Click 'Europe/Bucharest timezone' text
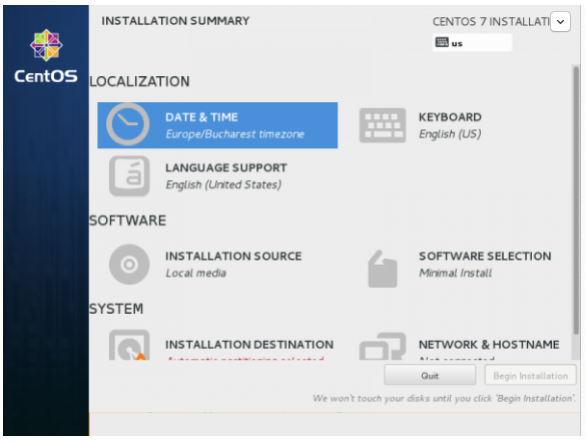The width and height of the screenshot is (587, 443). (x=235, y=134)
